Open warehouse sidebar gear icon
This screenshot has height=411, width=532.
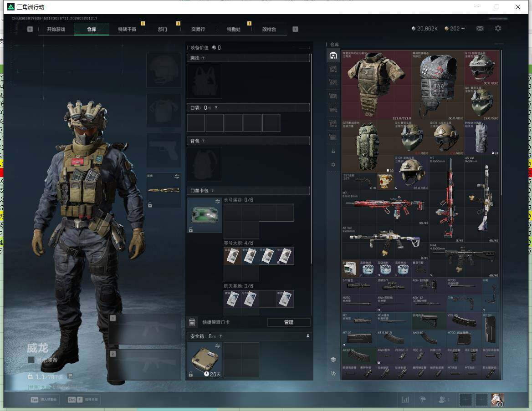(x=333, y=164)
